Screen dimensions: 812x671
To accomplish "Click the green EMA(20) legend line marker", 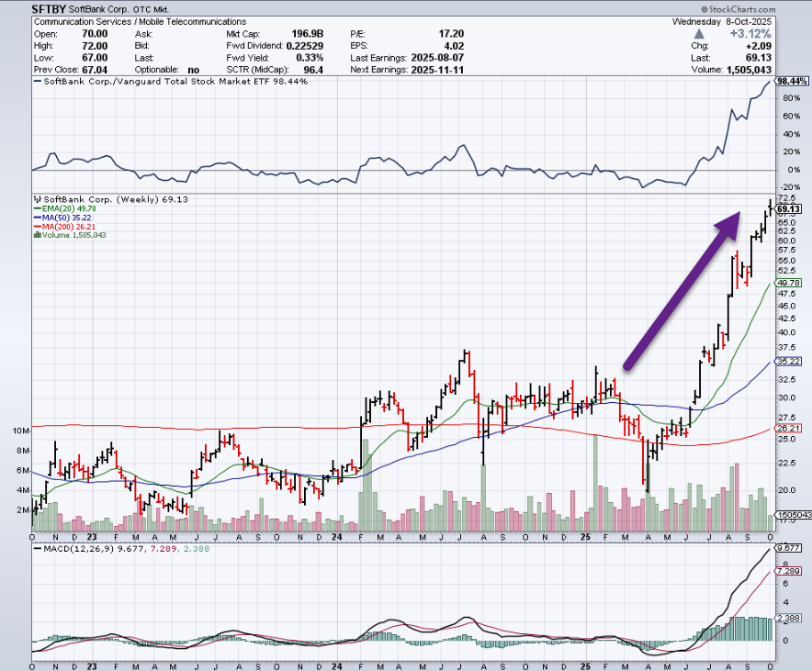I will (x=37, y=207).
